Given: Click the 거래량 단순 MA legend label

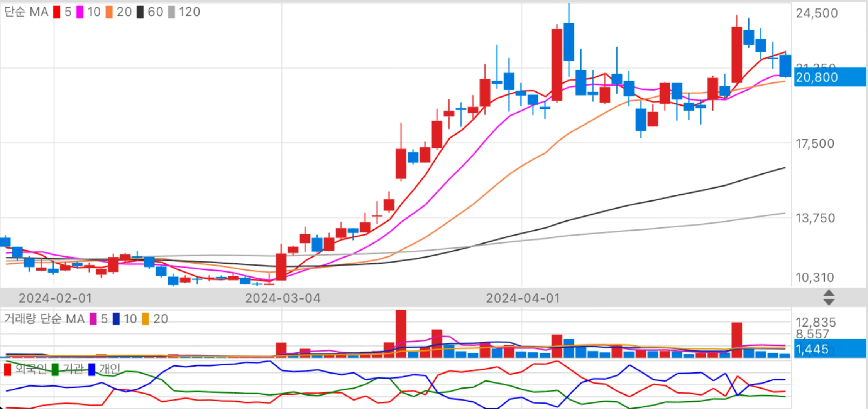Looking at the screenshot, I should point(44,319).
